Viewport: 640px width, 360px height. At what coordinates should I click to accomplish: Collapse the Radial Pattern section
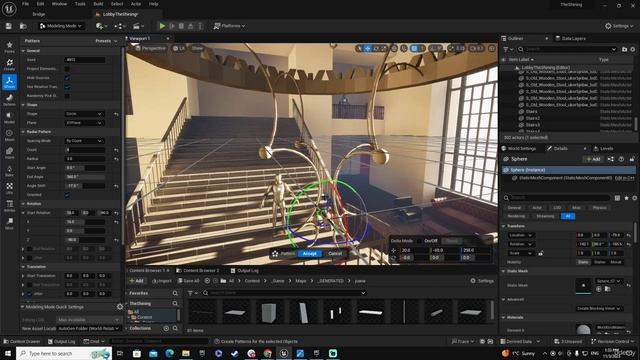click(23, 131)
